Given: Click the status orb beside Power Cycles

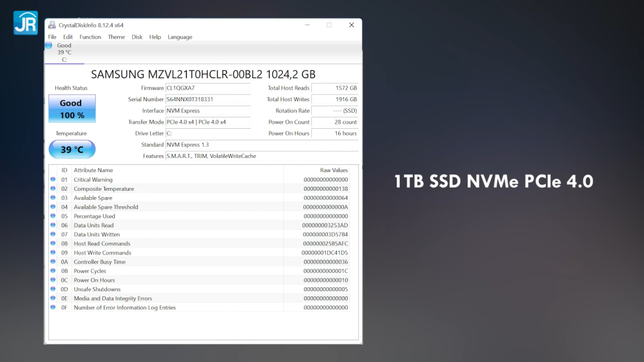Looking at the screenshot, I should point(53,271).
